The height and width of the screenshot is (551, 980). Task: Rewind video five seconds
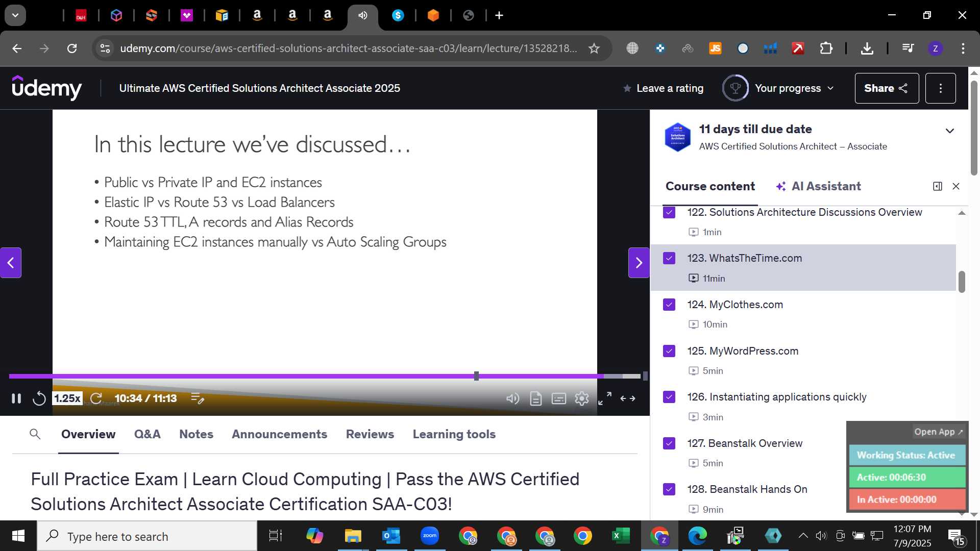39,398
